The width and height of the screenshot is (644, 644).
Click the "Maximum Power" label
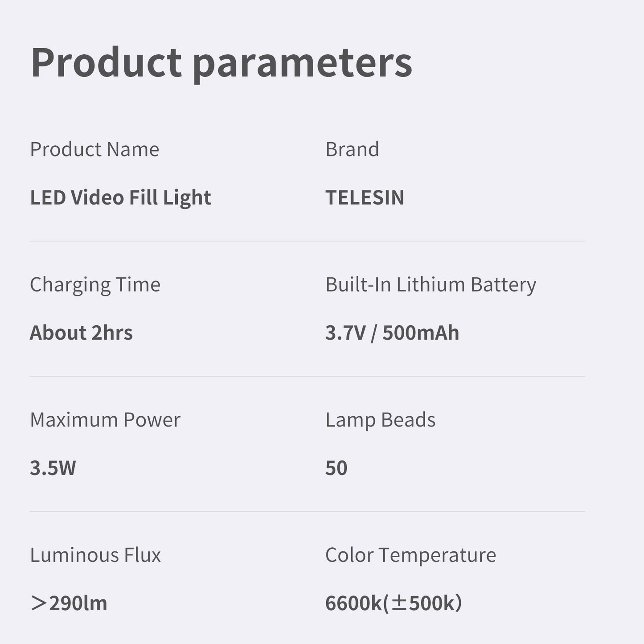point(105,420)
